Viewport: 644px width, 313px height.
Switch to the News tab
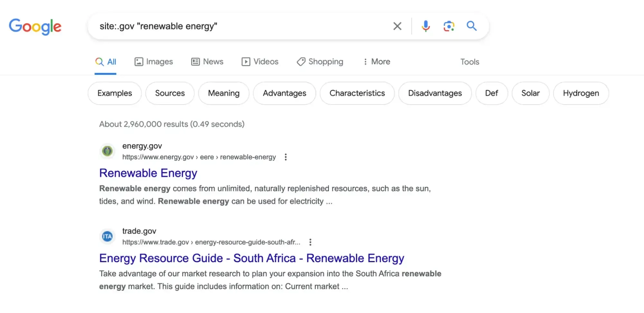(x=207, y=61)
